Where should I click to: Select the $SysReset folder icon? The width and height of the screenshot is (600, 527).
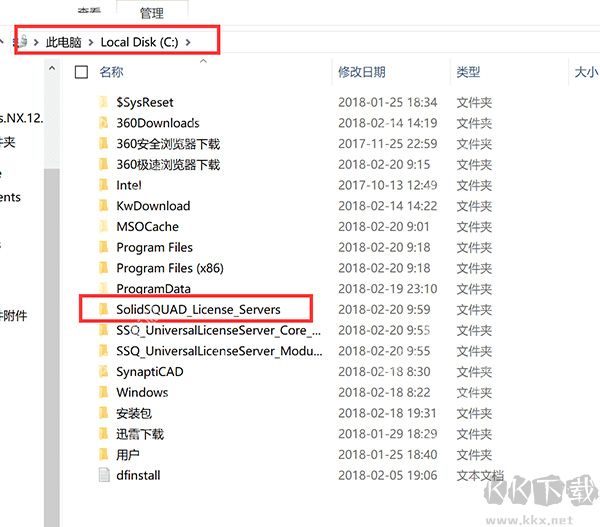(103, 102)
